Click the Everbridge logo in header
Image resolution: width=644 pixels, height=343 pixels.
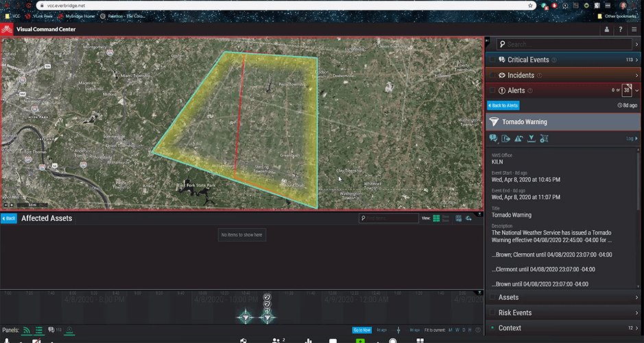click(x=7, y=29)
